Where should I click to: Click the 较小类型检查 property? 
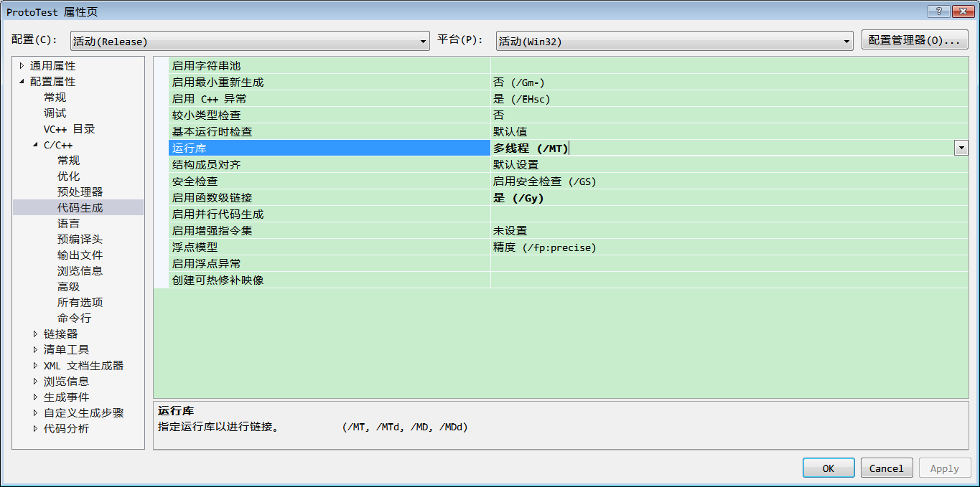click(x=330, y=115)
